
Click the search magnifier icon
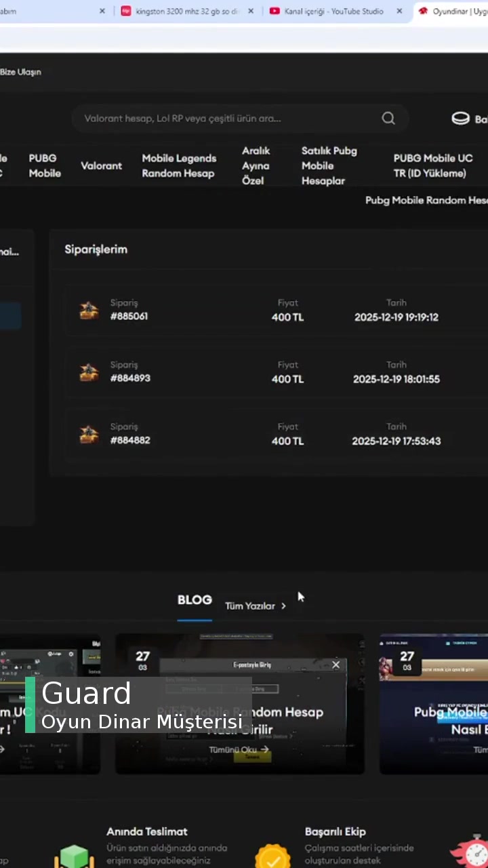tap(388, 118)
